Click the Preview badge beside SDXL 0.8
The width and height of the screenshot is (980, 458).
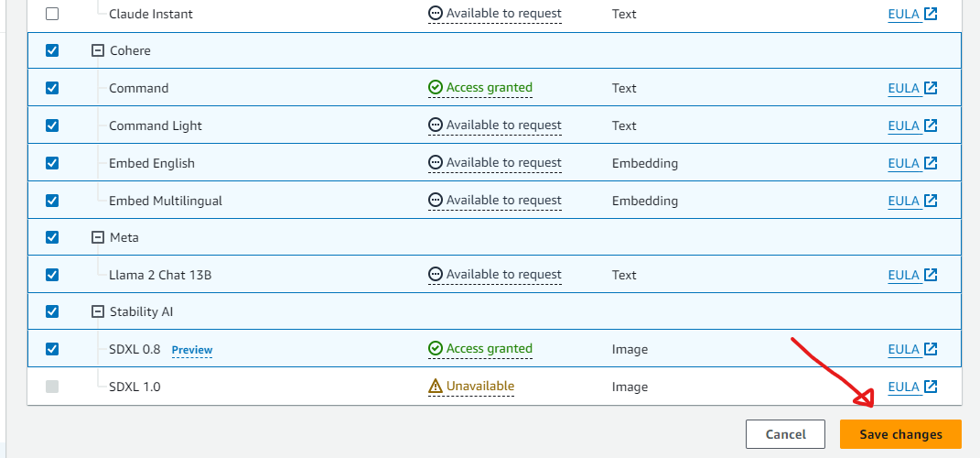point(192,350)
